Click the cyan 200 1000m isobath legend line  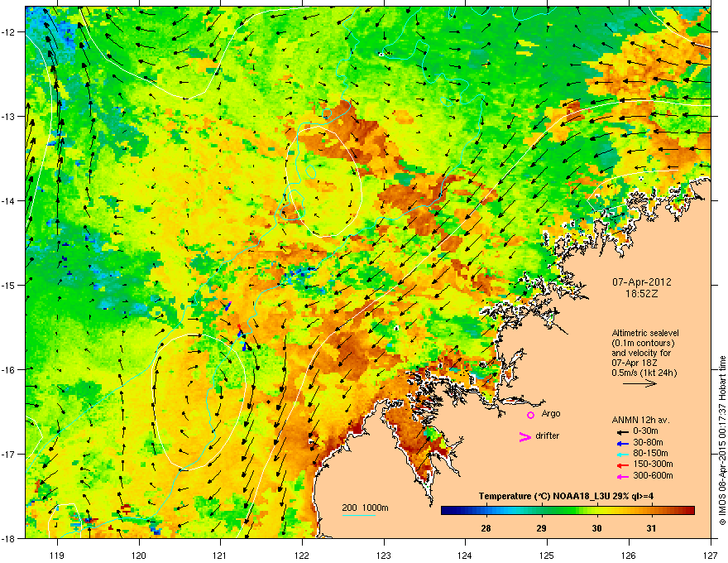point(358,515)
